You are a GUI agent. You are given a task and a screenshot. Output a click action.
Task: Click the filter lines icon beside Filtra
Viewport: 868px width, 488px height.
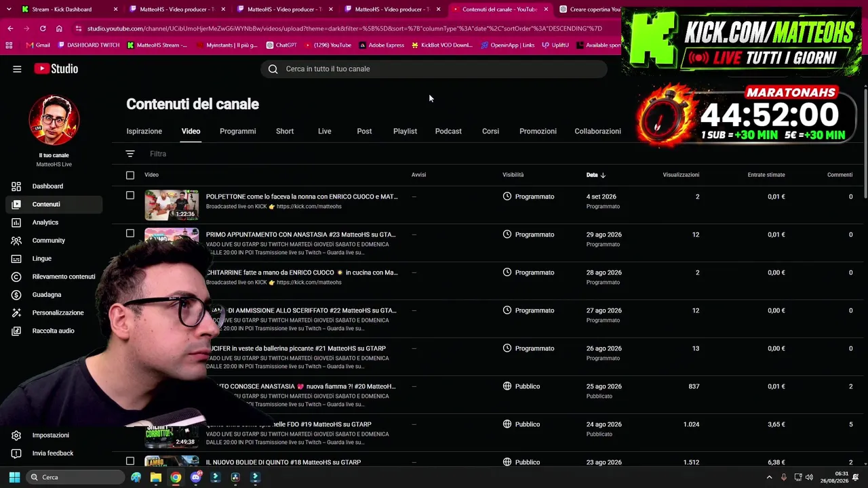tap(130, 154)
